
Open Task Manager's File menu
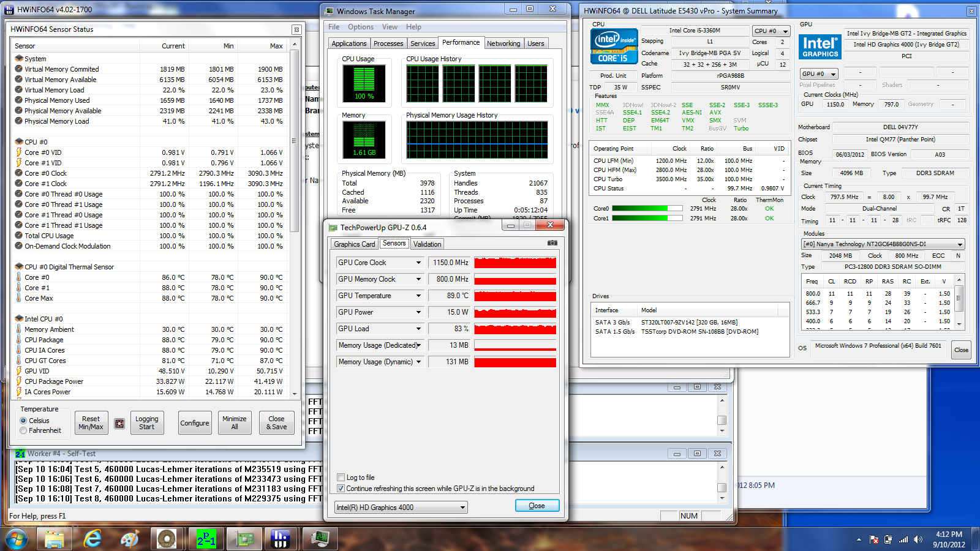(x=334, y=27)
